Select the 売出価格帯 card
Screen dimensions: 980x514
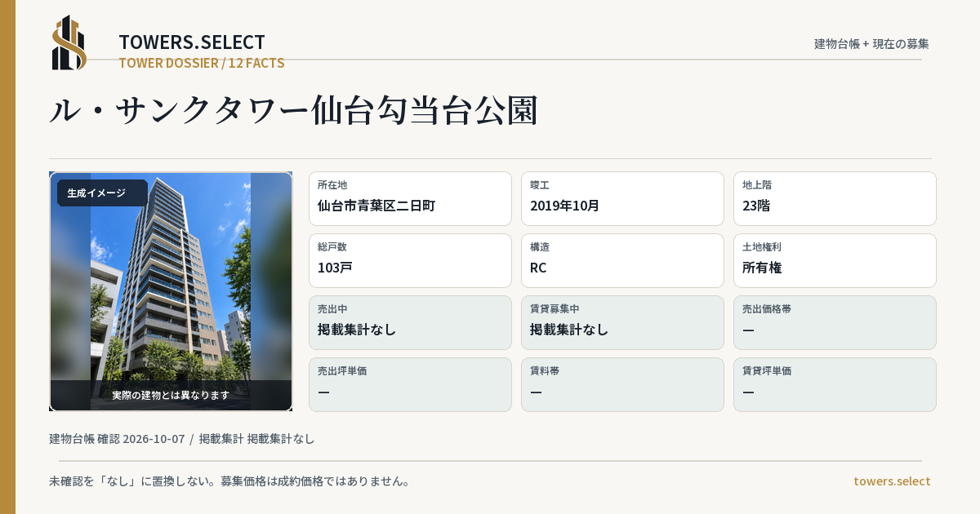(x=835, y=322)
